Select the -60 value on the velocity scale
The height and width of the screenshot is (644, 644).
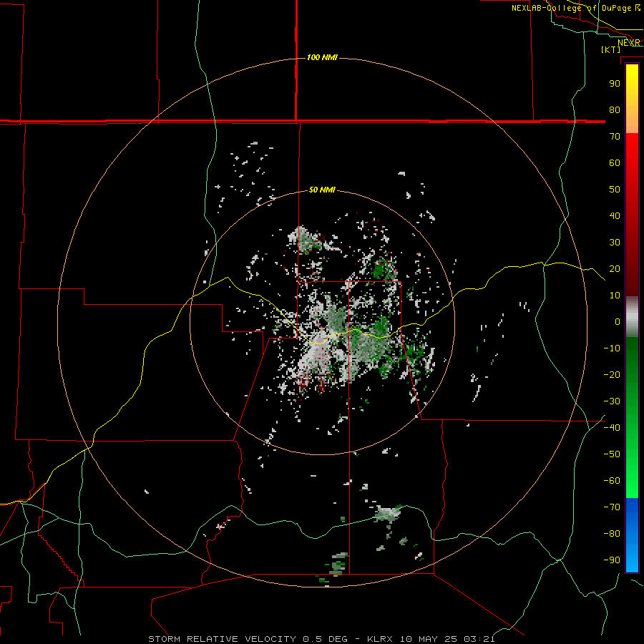click(x=612, y=481)
